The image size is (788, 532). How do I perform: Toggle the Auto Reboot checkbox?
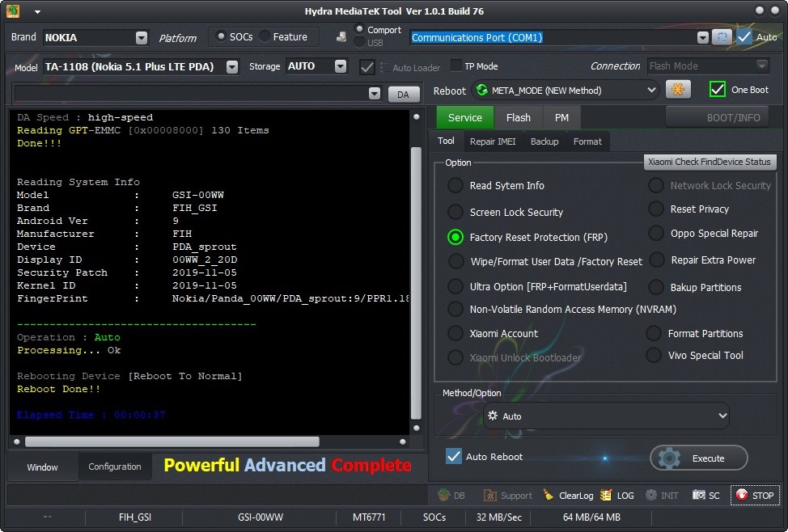click(453, 456)
